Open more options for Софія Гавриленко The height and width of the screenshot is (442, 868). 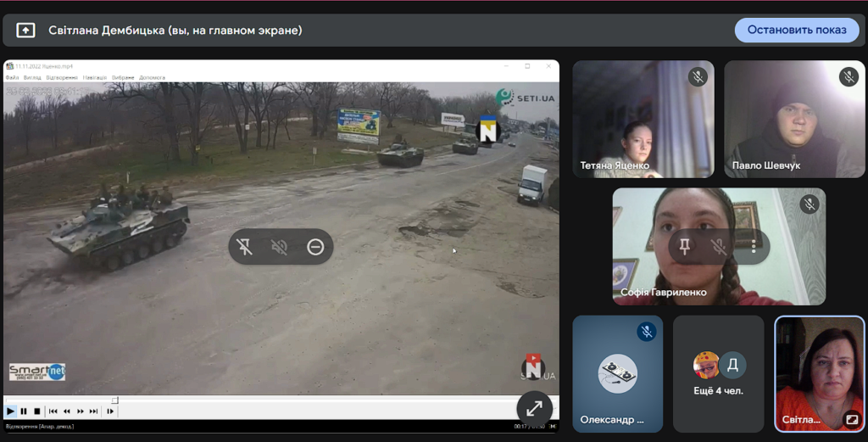pyautogui.click(x=753, y=247)
